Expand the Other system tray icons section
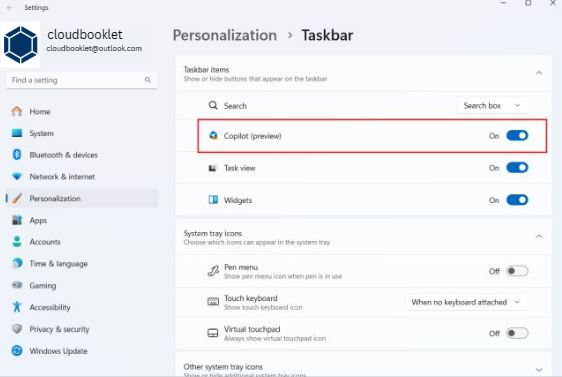This screenshot has height=377, width=562. (539, 369)
